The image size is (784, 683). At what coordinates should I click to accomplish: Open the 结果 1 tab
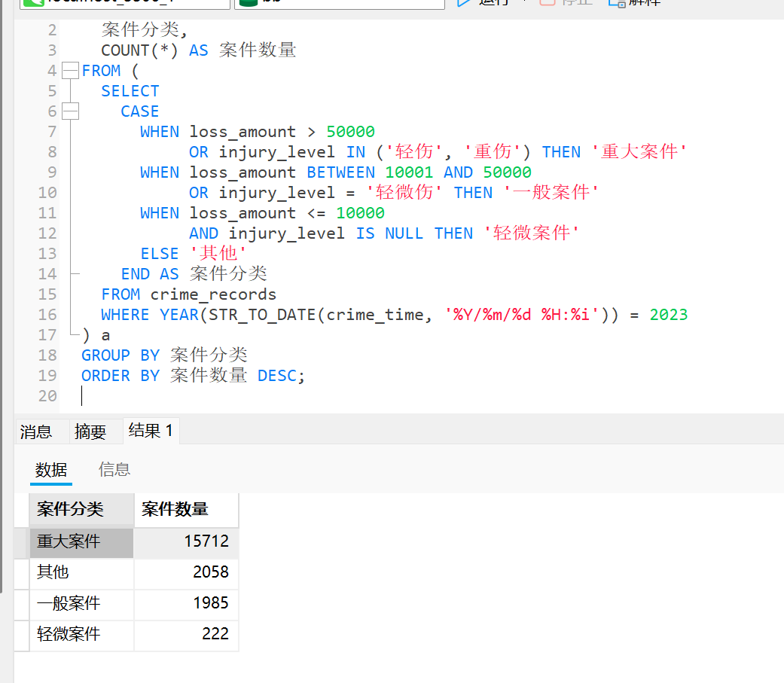[151, 431]
